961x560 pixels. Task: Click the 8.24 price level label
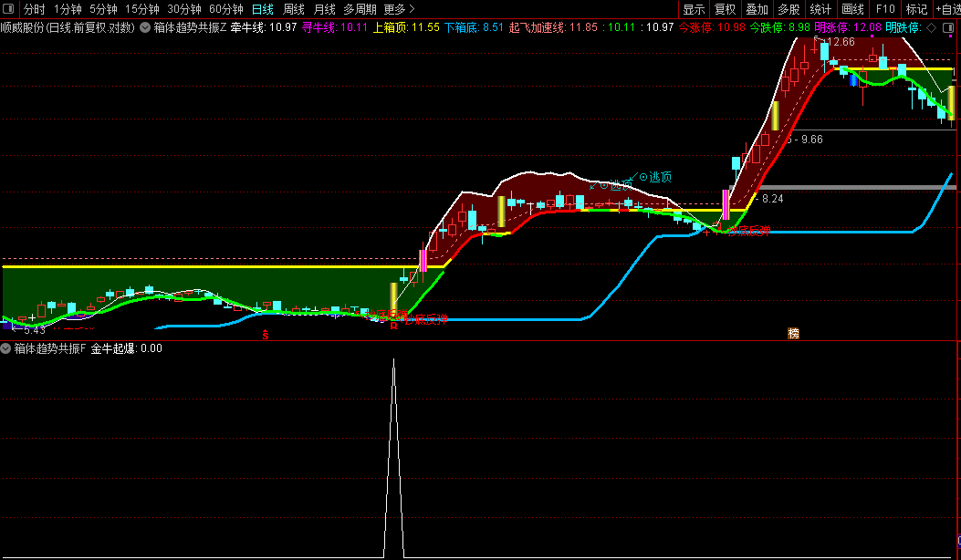tap(772, 199)
